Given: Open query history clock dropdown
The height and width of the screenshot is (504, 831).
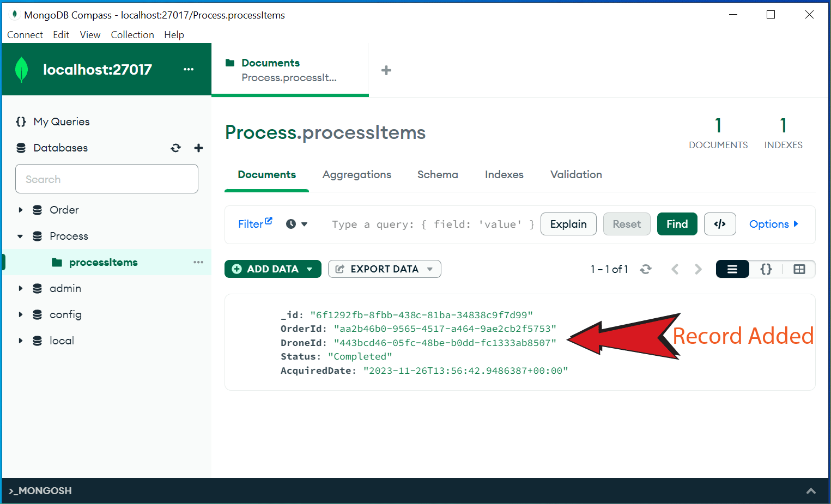Looking at the screenshot, I should pyautogui.click(x=296, y=224).
